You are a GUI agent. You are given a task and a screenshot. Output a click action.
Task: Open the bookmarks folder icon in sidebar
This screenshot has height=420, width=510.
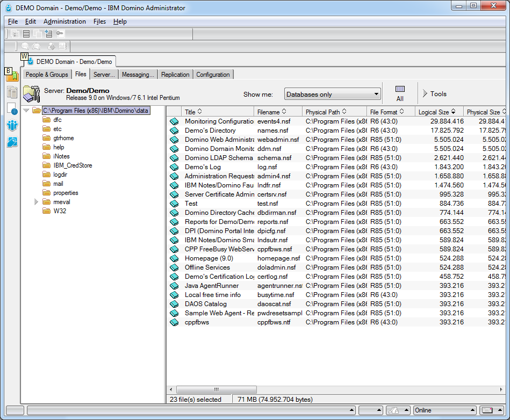[12, 76]
